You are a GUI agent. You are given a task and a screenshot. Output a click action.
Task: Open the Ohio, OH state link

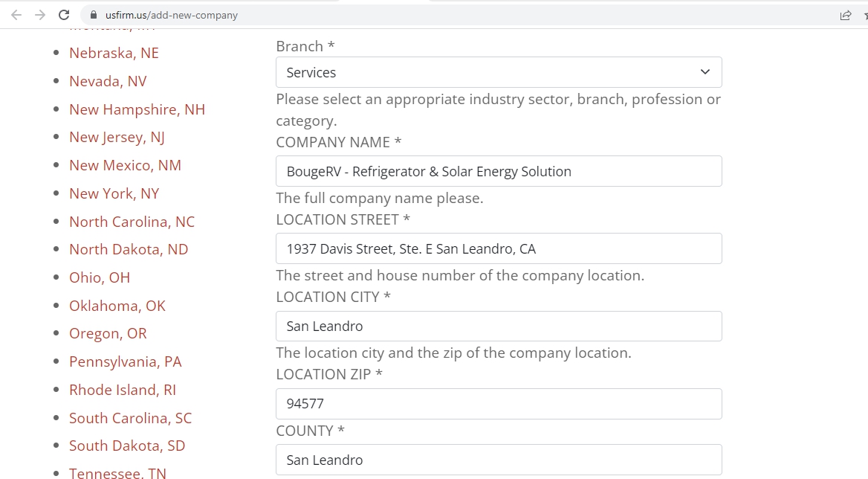tap(100, 277)
